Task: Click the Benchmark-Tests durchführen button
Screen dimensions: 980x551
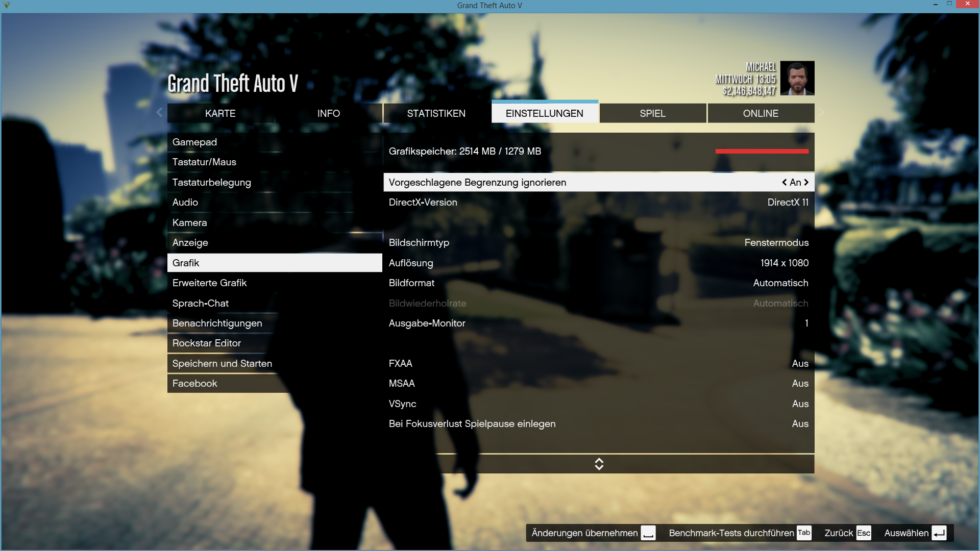Action: [731, 533]
